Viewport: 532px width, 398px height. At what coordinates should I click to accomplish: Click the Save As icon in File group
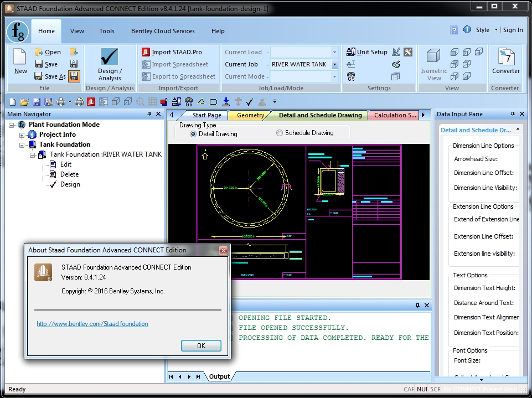click(x=38, y=76)
